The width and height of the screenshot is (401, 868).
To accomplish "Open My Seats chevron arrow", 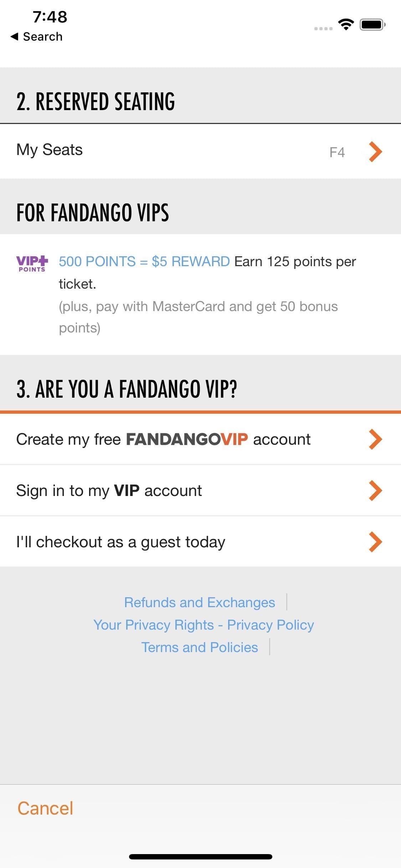I will 375,152.
